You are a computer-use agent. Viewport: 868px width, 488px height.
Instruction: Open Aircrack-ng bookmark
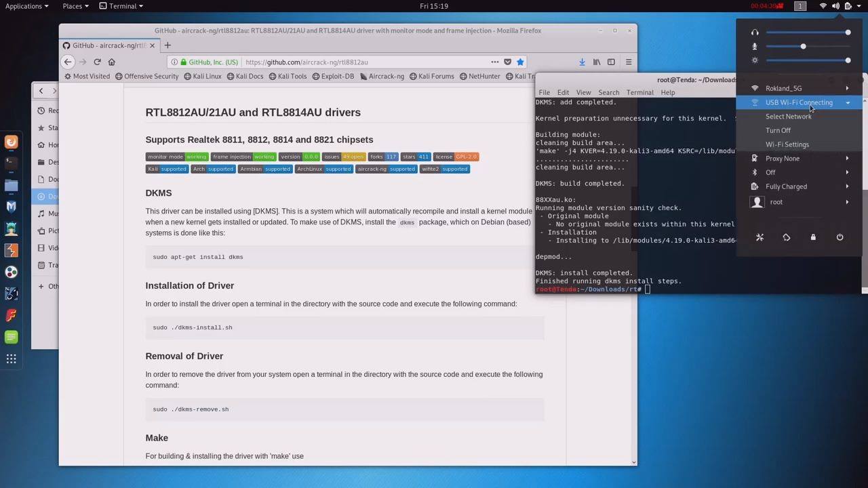(381, 76)
